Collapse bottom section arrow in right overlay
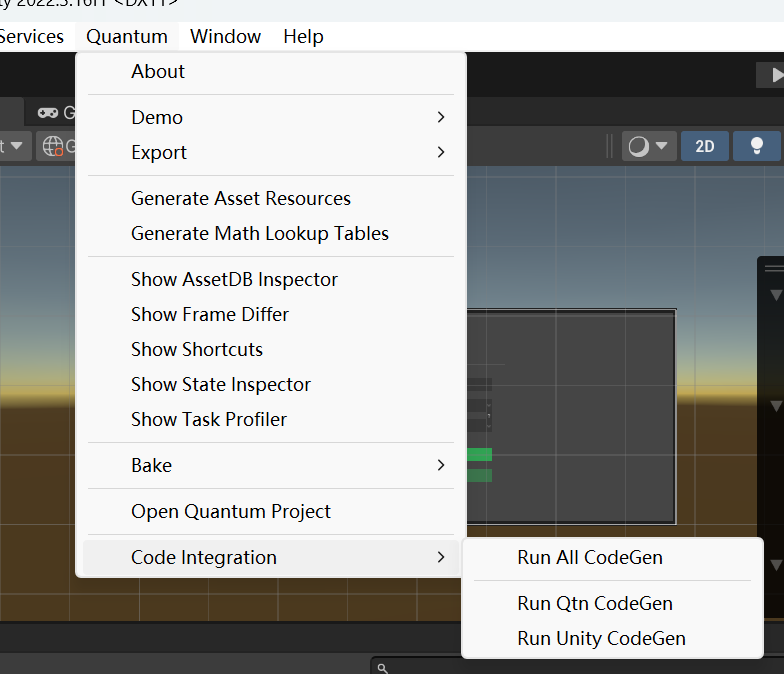Image resolution: width=784 pixels, height=674 pixels. coord(776,566)
